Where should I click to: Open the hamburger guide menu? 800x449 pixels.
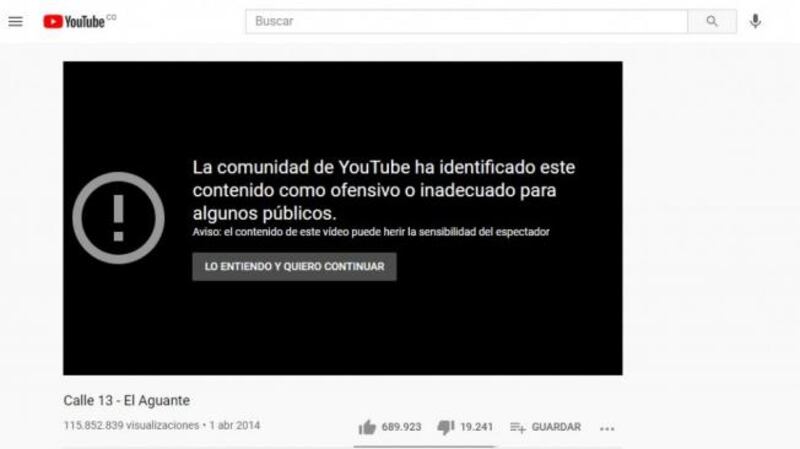pos(15,21)
